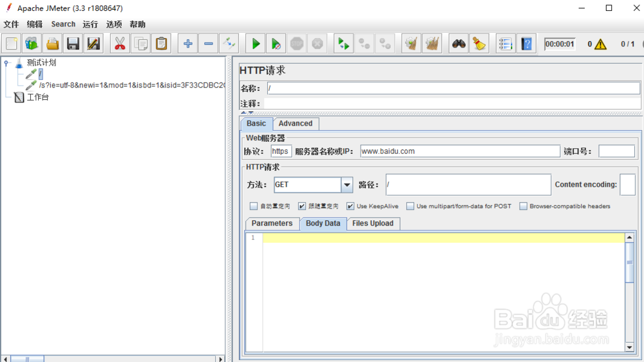Open the Files Upload tab
This screenshot has width=644, height=362.
372,223
